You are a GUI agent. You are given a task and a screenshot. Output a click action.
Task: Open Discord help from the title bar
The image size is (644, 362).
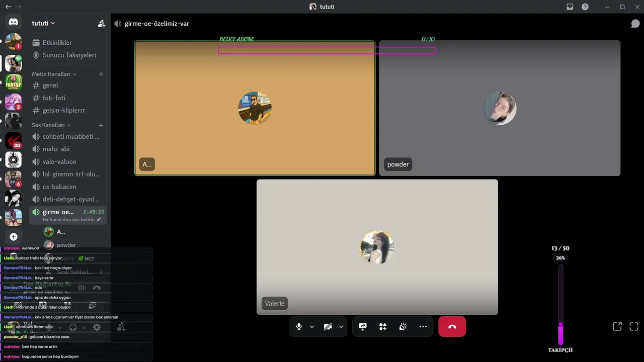tap(585, 7)
